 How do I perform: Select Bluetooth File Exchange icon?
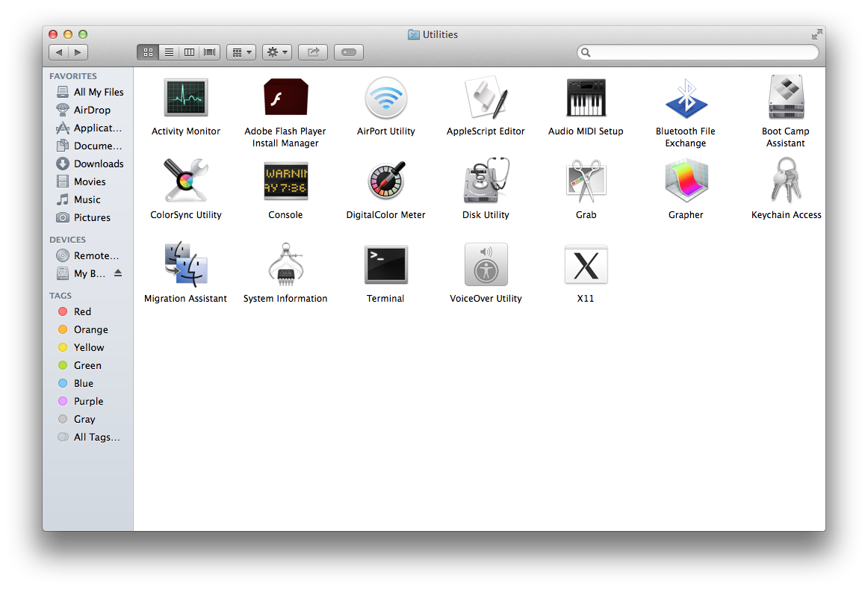(686, 99)
